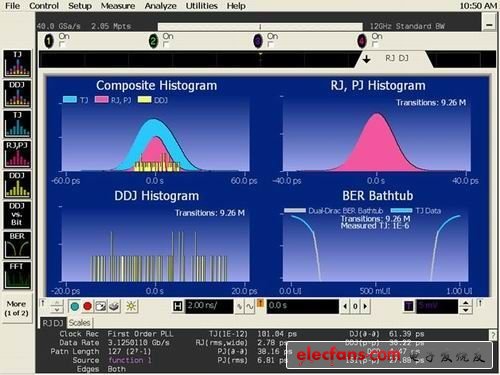The height and width of the screenshot is (375, 500).
Task: Click the red Stop acquisition button
Action: pos(88,306)
